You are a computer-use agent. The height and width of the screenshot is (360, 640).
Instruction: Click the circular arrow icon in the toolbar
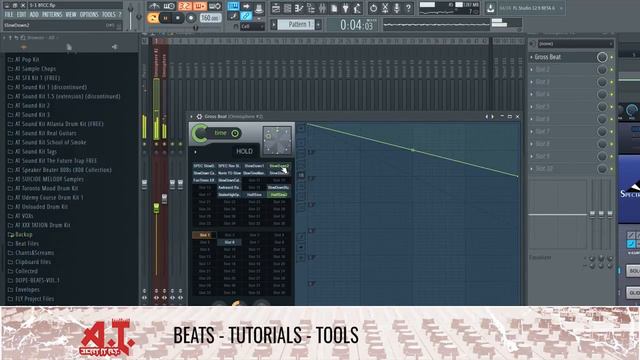(373, 8)
